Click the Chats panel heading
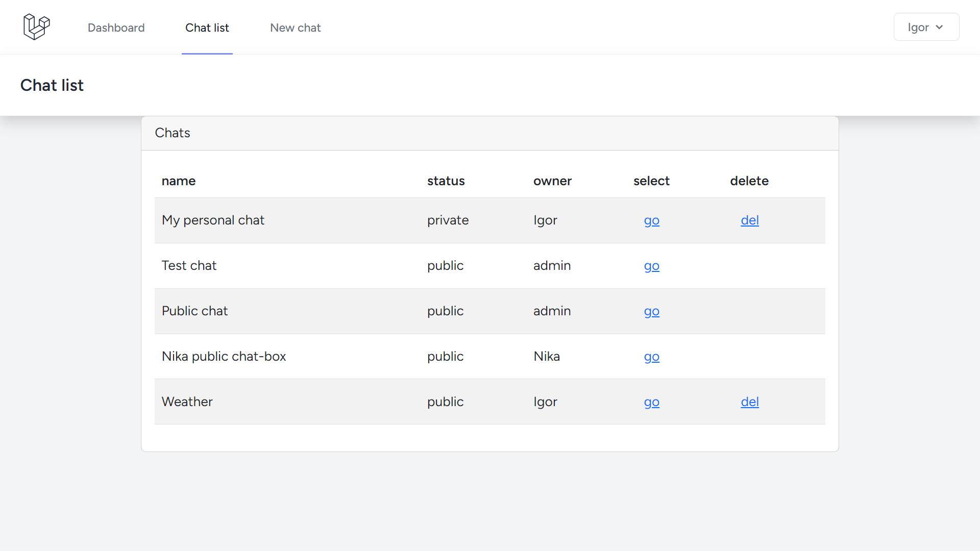Screen dimensions: 980x551 [173, 133]
